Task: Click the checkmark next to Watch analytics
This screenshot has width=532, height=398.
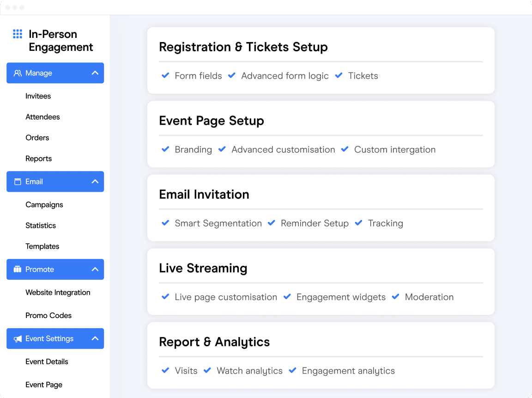Action: (x=207, y=370)
